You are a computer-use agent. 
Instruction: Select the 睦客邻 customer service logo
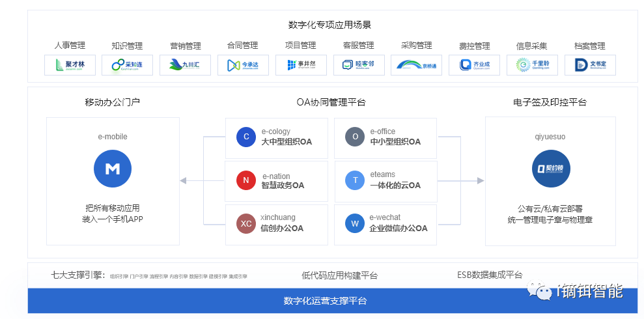point(359,65)
